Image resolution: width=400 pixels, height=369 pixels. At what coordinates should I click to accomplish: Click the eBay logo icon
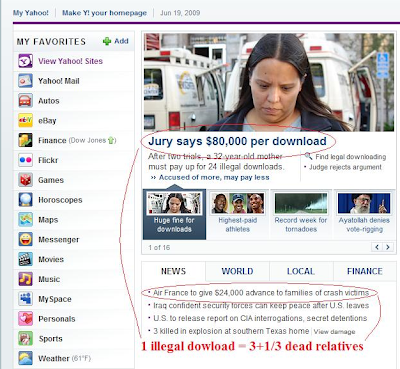pos(25,120)
